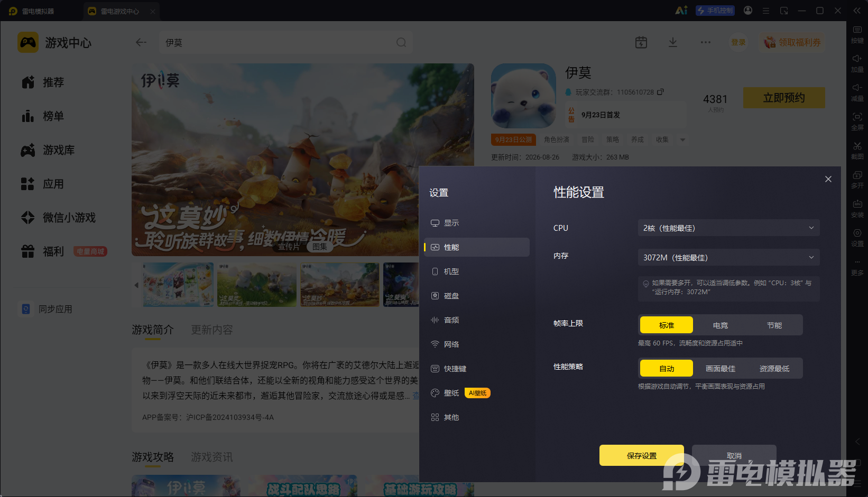The width and height of the screenshot is (868, 497).
Task: Click the back arrow beside search box
Action: pyautogui.click(x=141, y=42)
